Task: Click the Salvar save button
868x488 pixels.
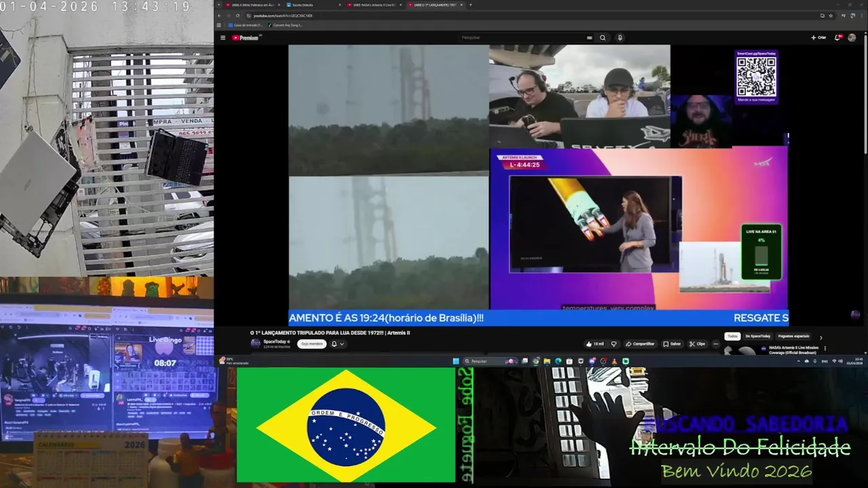Action: [672, 344]
